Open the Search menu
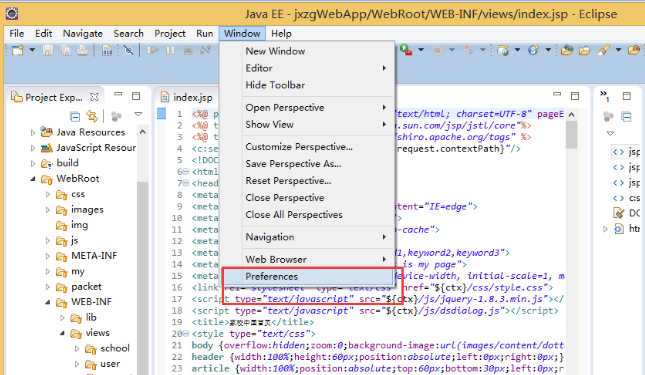 128,33
